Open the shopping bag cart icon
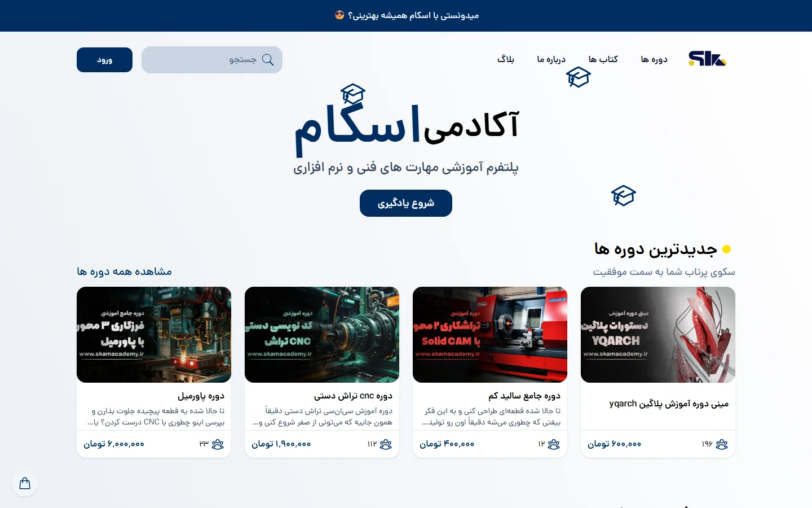 point(25,483)
